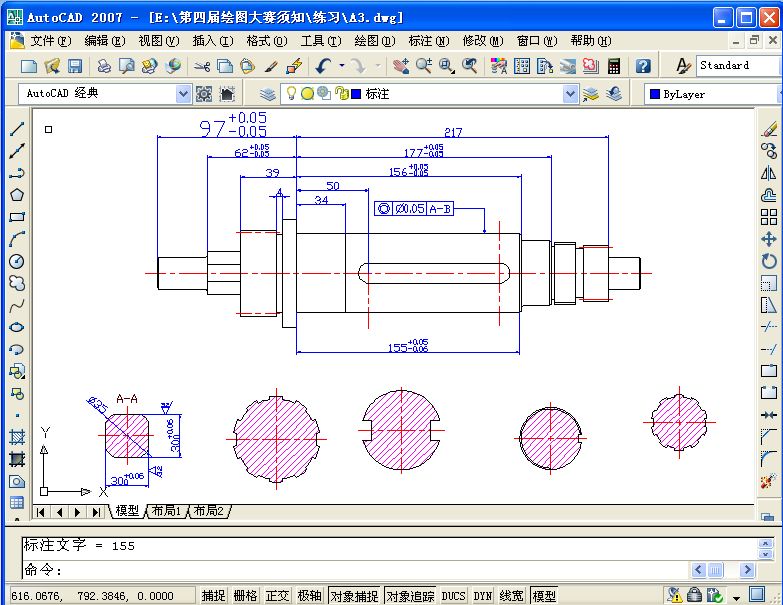Viewport: 783px width, 605px height.
Task: Toggle 栅格 grid display
Action: (x=245, y=596)
